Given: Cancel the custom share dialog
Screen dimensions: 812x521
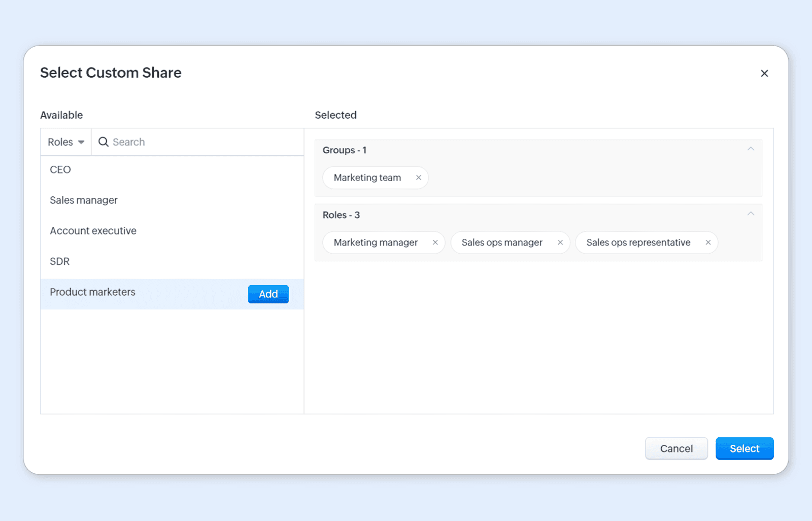Looking at the screenshot, I should point(676,448).
